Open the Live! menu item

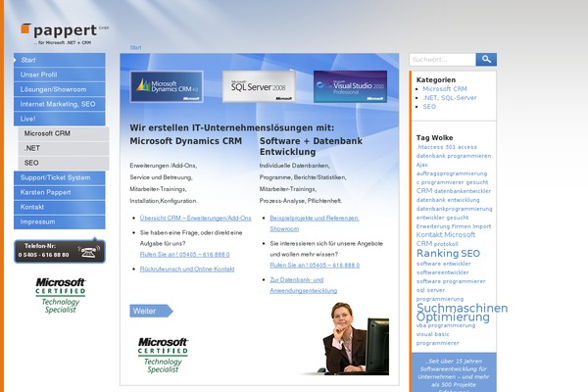(x=60, y=119)
